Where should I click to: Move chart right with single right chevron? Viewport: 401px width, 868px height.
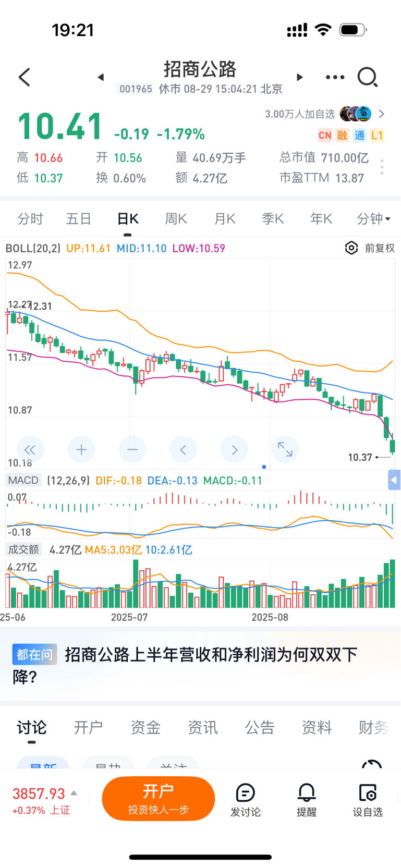point(234,449)
